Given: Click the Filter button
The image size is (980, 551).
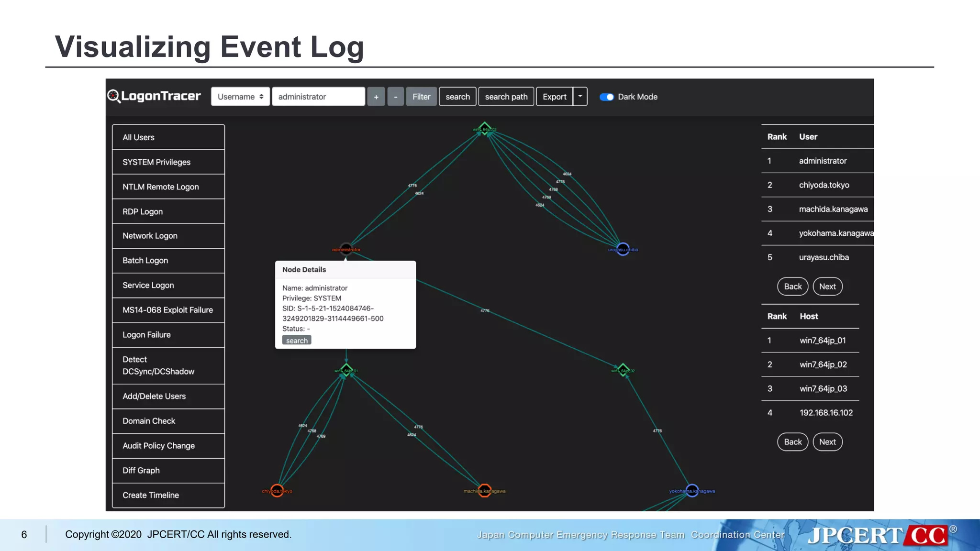Looking at the screenshot, I should point(421,97).
